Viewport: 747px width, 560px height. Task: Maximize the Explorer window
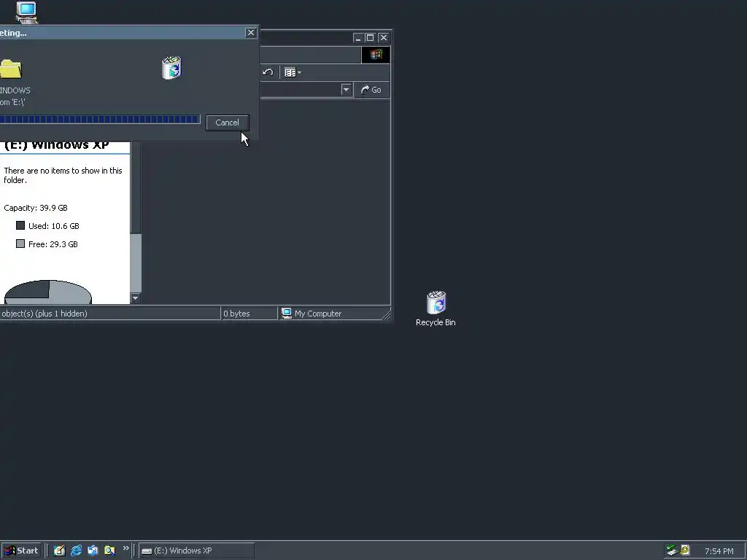[370, 38]
